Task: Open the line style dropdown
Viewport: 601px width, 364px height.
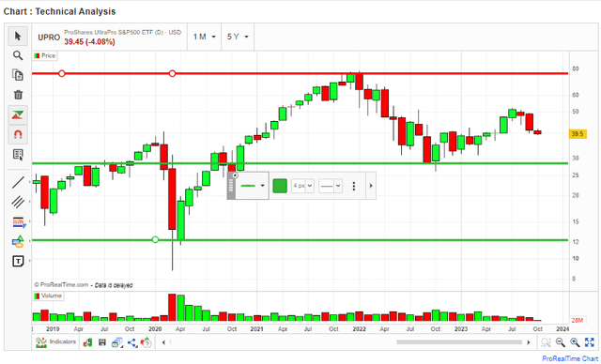Action: (330, 186)
